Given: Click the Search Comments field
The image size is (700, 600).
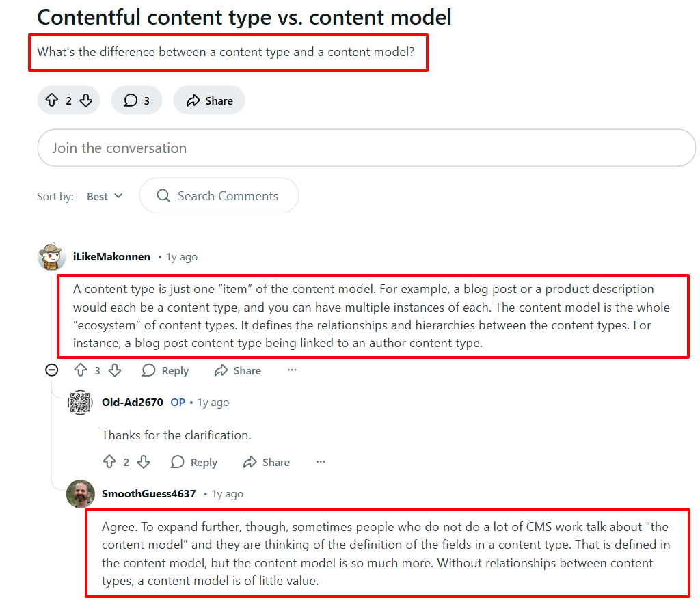Looking at the screenshot, I should (219, 195).
